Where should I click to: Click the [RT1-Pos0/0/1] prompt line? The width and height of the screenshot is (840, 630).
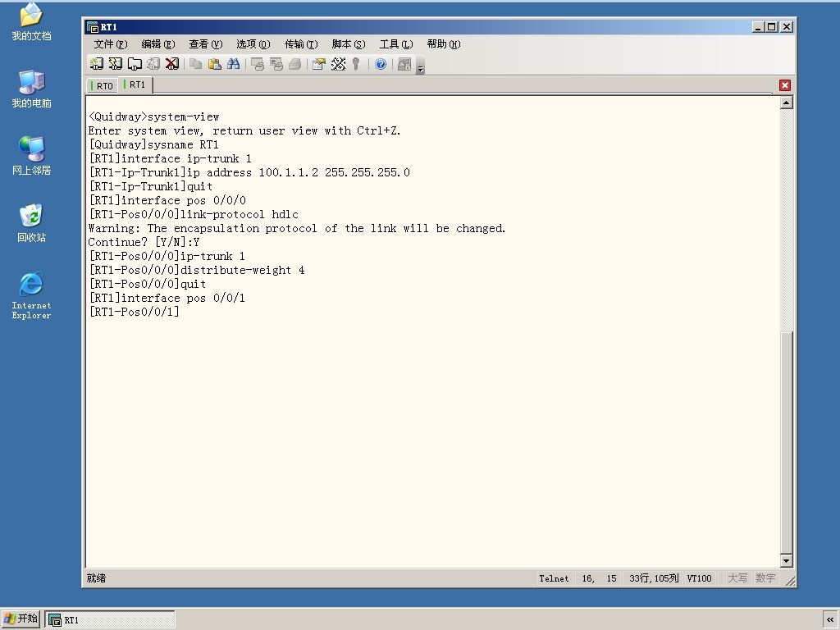tap(134, 312)
